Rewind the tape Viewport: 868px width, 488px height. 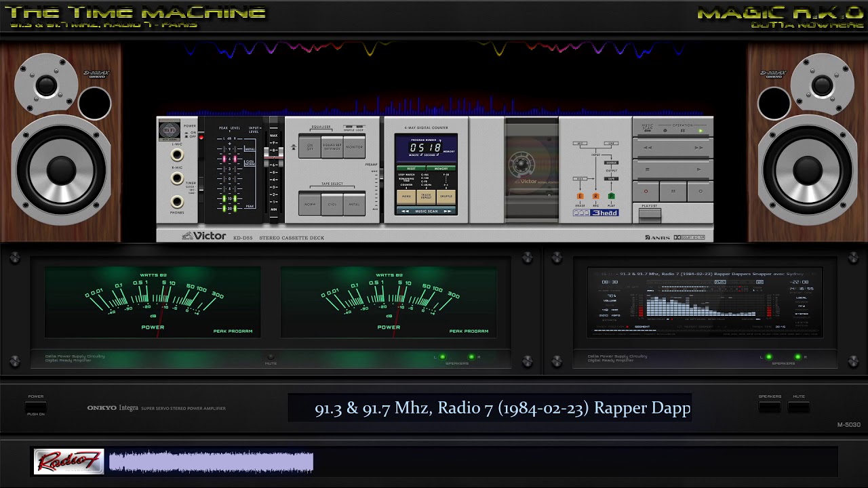coord(648,148)
